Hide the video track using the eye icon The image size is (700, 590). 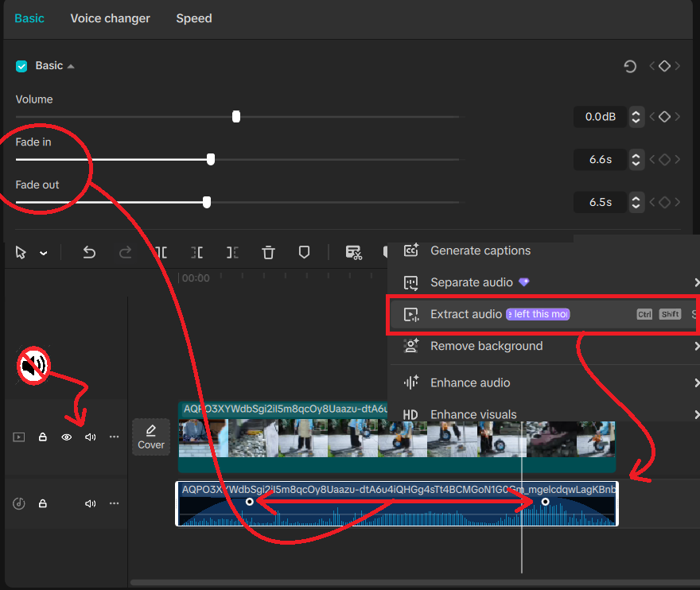click(x=67, y=437)
